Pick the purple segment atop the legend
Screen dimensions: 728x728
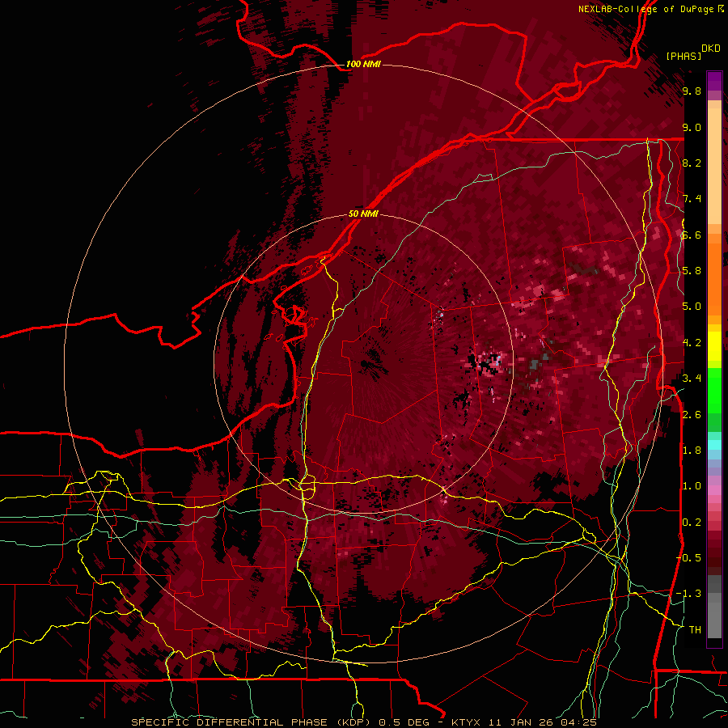(x=714, y=81)
